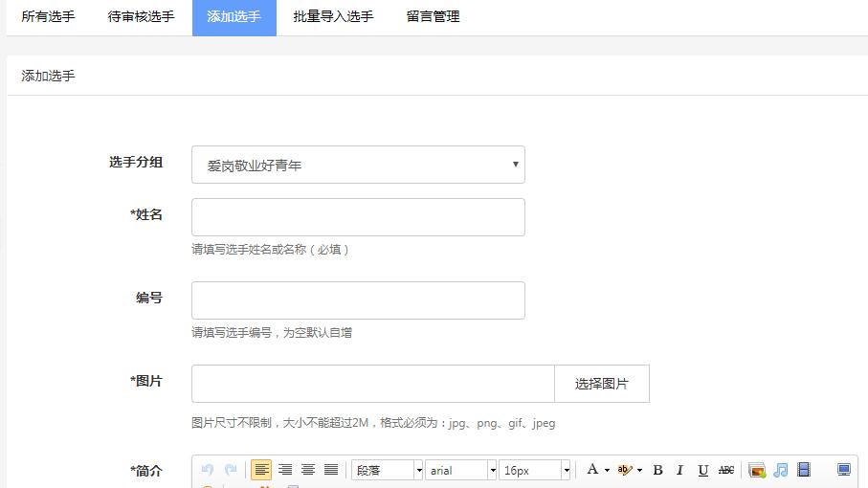Click the image size limit hint text

[x=373, y=423]
